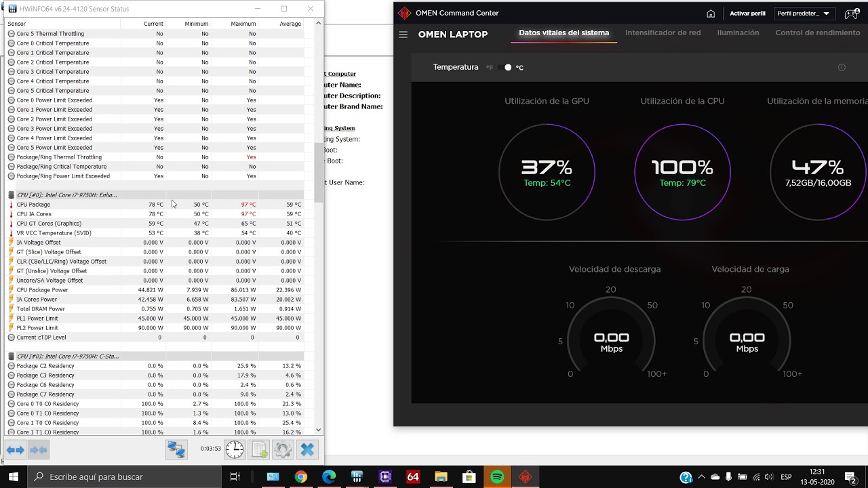Viewport: 868px width, 488px height.
Task: Select Package C2 Residency row
Action: coord(155,366)
